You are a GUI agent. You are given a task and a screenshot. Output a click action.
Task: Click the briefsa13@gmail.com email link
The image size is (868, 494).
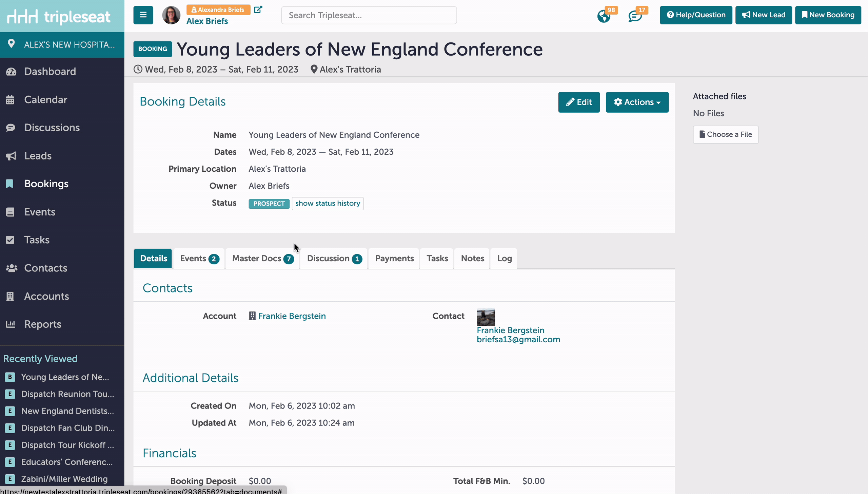[x=518, y=340]
